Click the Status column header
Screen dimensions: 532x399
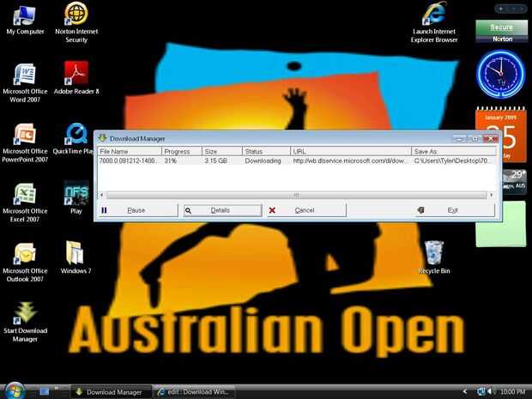(266, 151)
